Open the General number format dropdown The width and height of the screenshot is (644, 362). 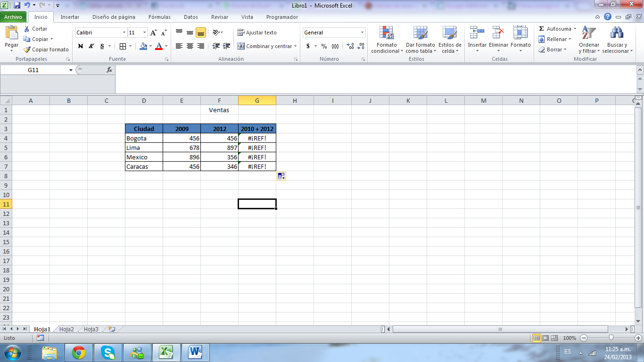tap(362, 33)
